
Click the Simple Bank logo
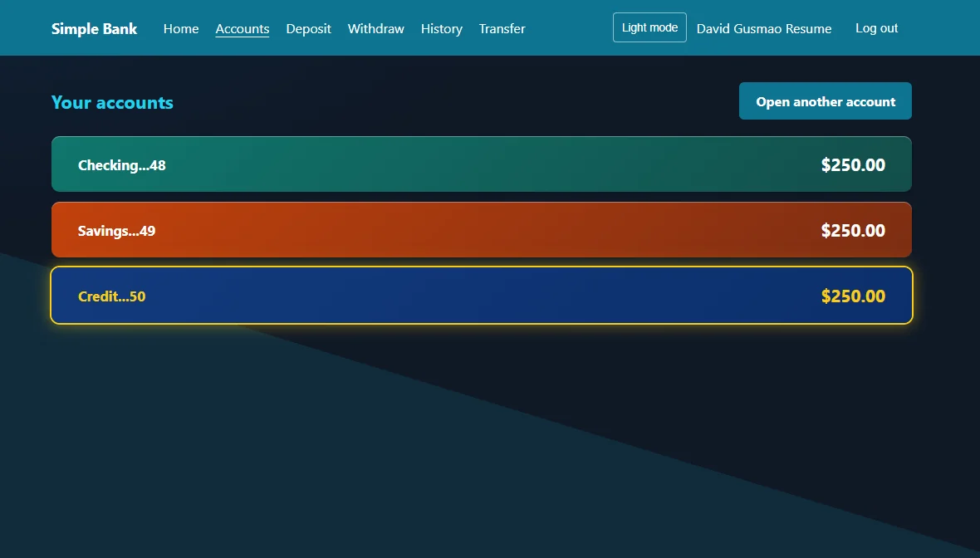pyautogui.click(x=94, y=29)
